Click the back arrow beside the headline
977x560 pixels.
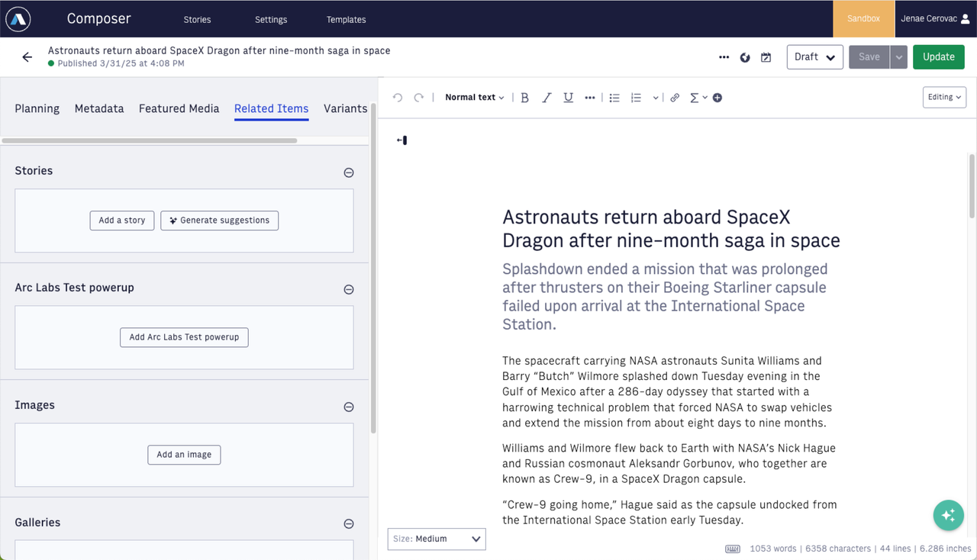coord(27,57)
